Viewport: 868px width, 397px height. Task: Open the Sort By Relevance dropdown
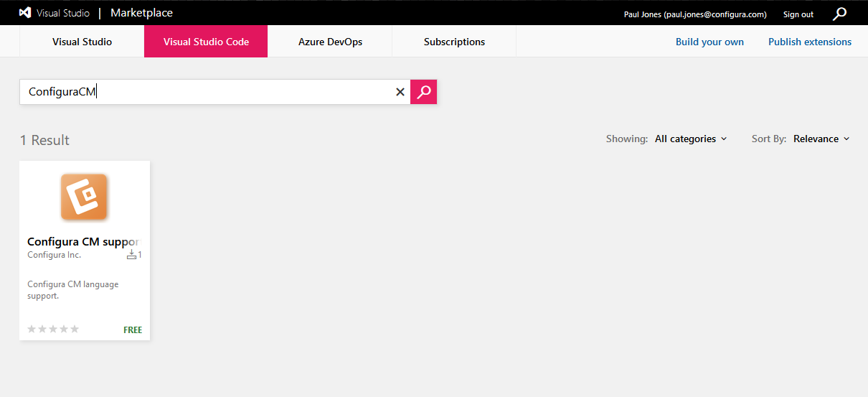(x=821, y=139)
